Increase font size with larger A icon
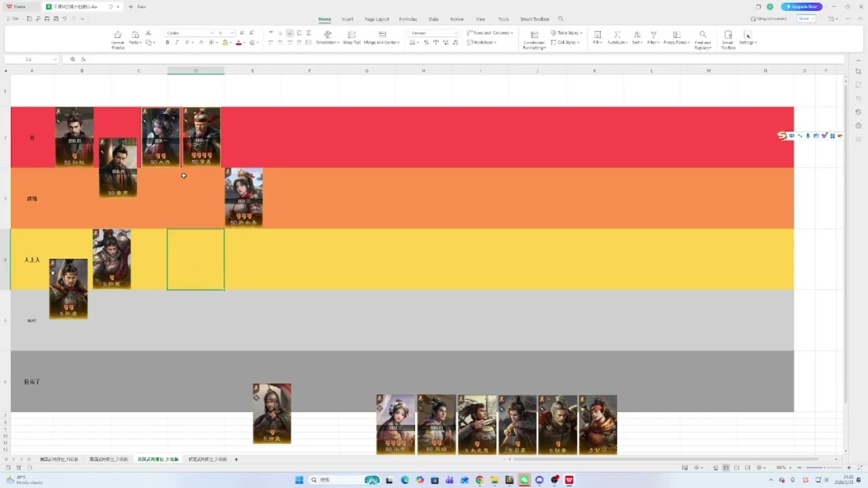 (x=242, y=33)
